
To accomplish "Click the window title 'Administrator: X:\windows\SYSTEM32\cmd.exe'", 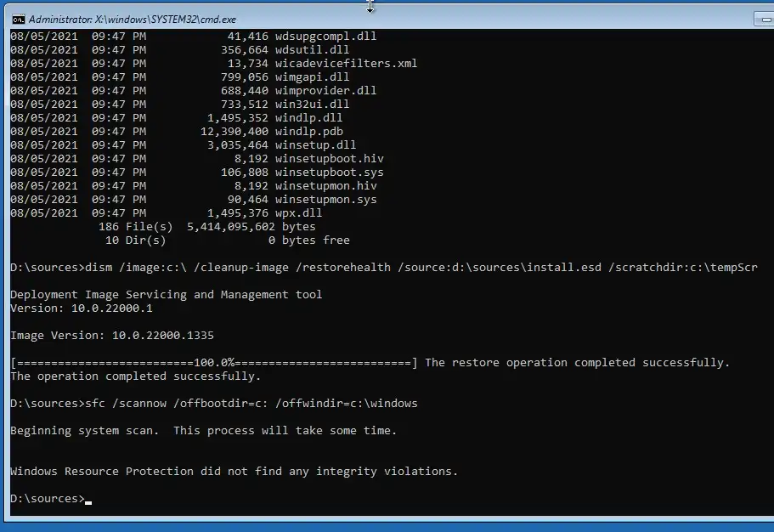I will (133, 20).
